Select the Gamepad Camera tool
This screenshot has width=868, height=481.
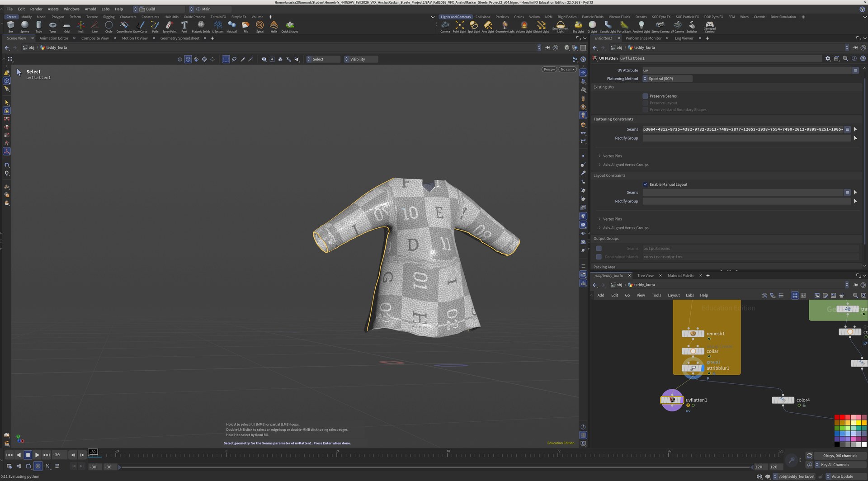(x=710, y=26)
